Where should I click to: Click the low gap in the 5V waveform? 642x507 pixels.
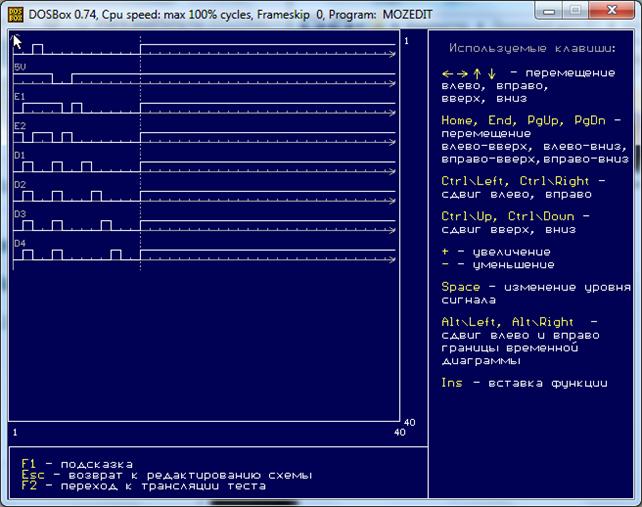62,79
